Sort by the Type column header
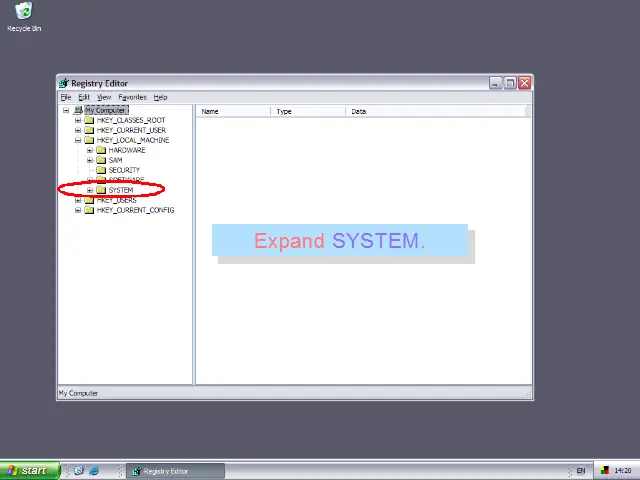 (308, 111)
